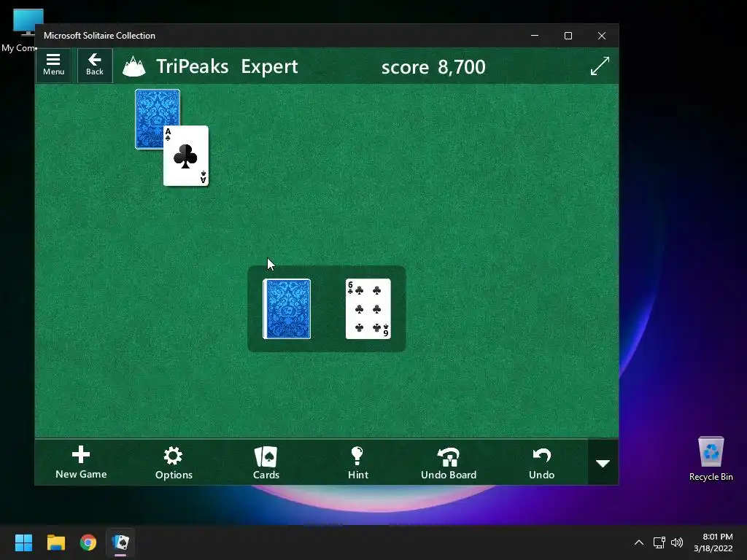This screenshot has height=560, width=747.
Task: Open the network status tray icon
Action: pos(659,542)
